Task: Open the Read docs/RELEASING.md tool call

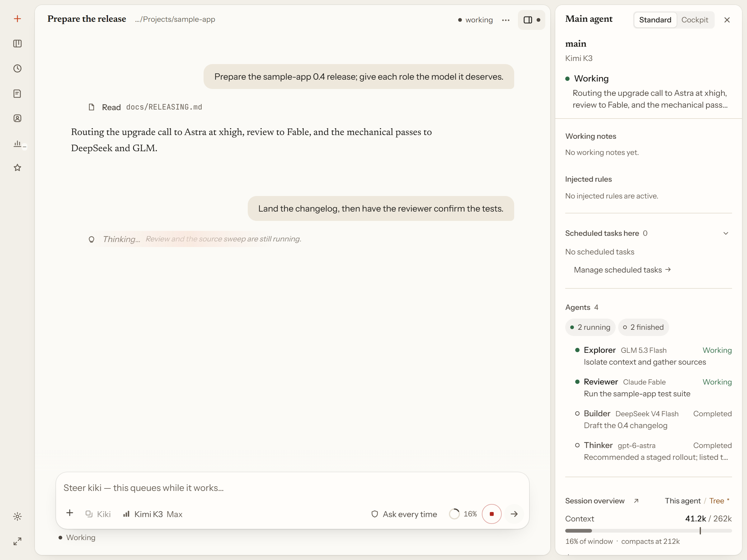Action: [x=145, y=107]
